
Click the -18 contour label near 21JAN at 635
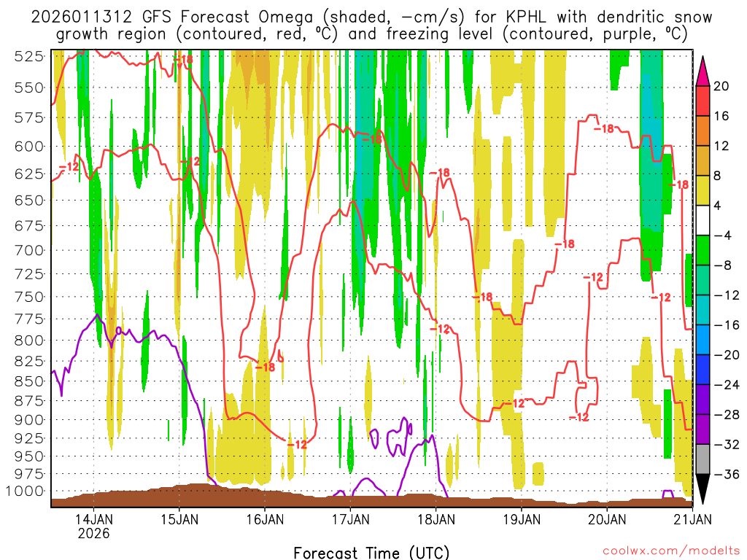[679, 184]
